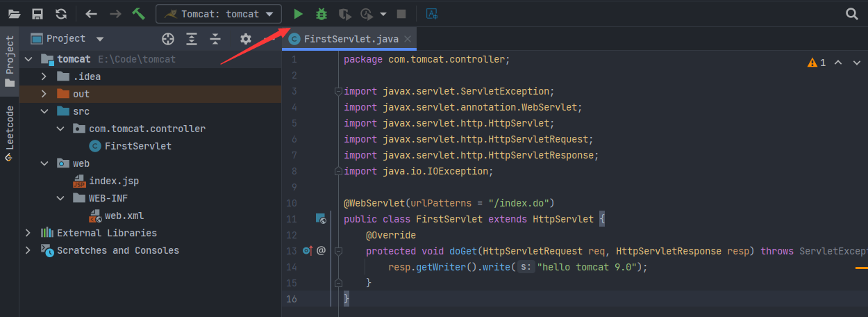This screenshot has height=317, width=868.
Task: Click line number 10 in gutter
Action: pyautogui.click(x=292, y=203)
